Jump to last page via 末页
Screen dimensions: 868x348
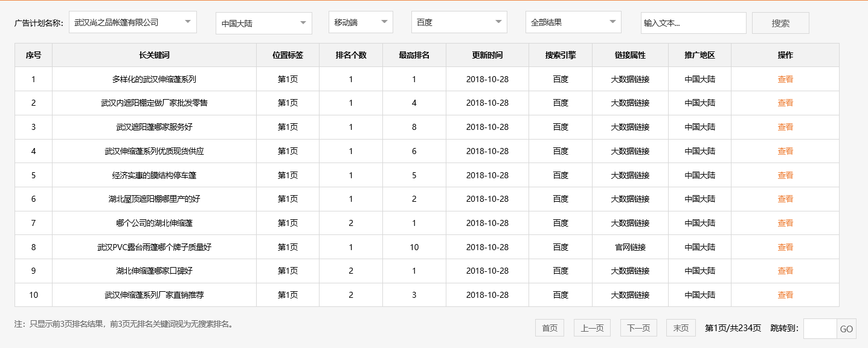(681, 328)
